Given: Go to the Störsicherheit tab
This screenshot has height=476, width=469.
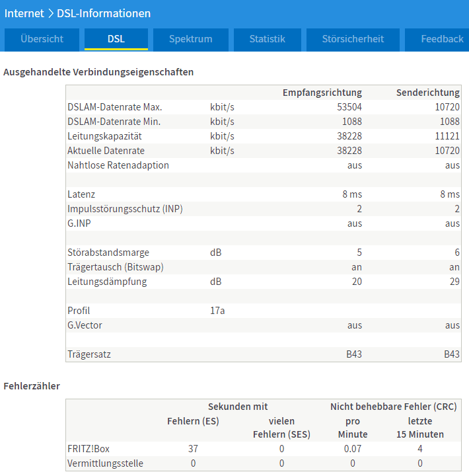Looking at the screenshot, I should [x=353, y=40].
